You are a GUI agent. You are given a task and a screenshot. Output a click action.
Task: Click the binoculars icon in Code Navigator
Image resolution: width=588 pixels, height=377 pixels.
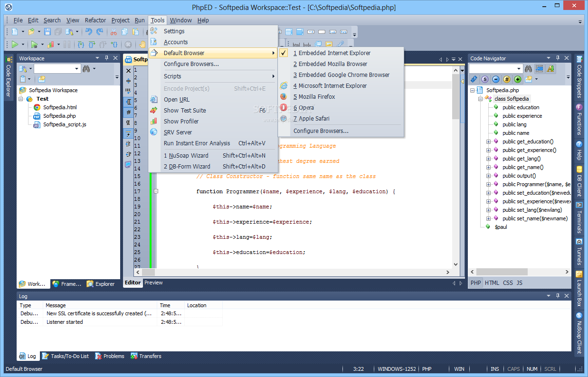coord(529,69)
